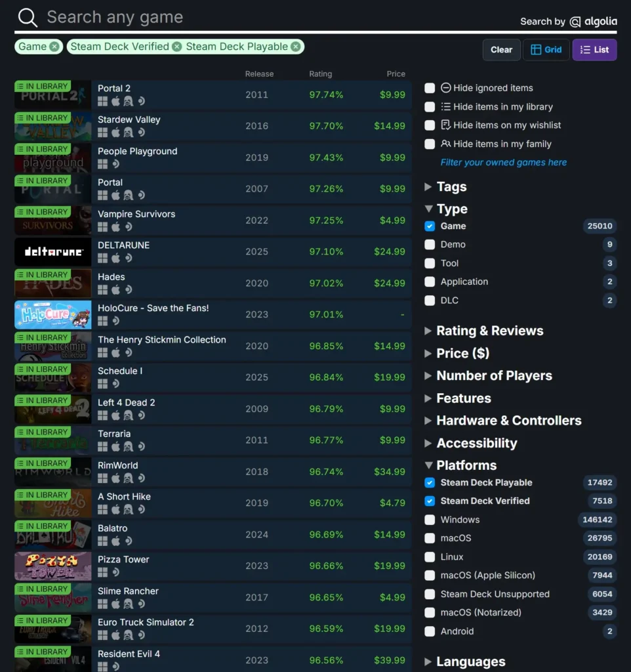
Task: Click the Windows icon under Pizza Tower
Action: 102,572
